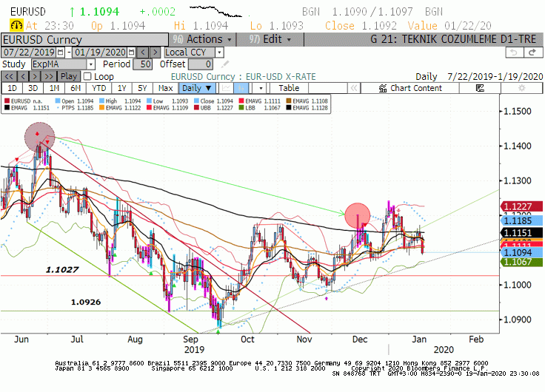Select the 1D range tab

point(12,88)
